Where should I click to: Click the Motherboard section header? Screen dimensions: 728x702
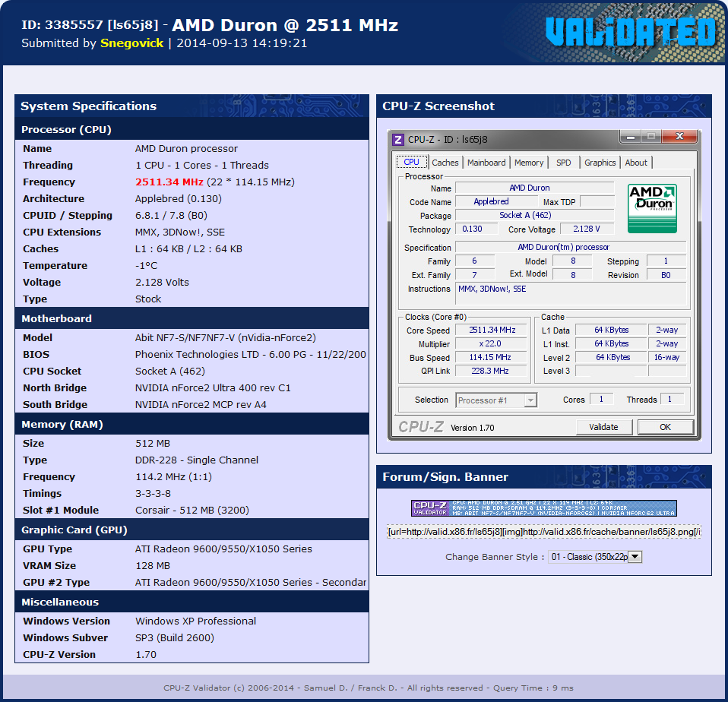(191, 318)
